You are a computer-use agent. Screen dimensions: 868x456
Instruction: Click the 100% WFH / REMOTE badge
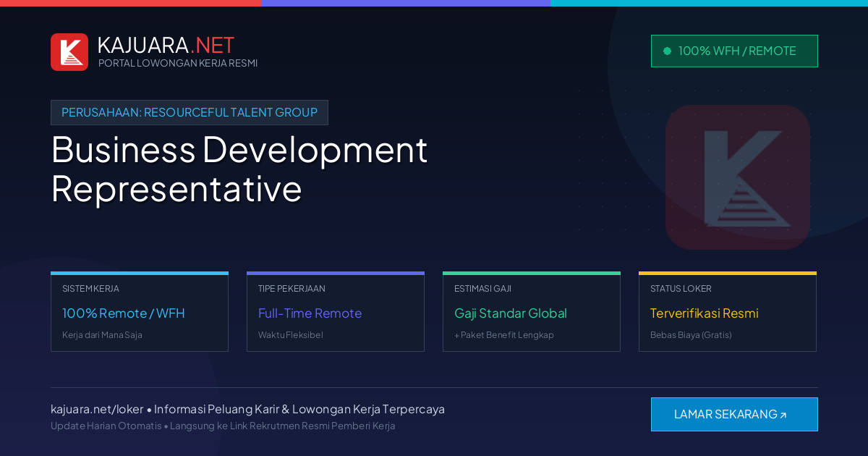(x=734, y=51)
